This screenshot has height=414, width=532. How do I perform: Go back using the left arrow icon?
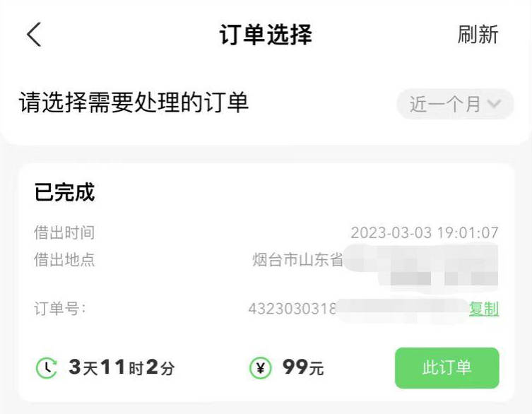coord(34,35)
